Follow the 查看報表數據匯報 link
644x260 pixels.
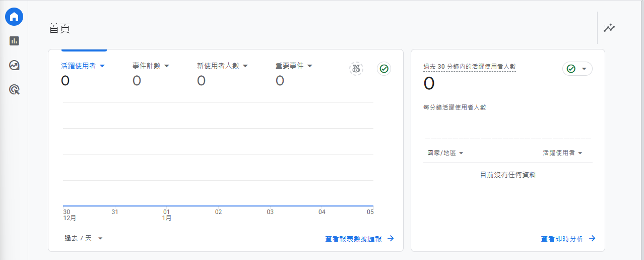(x=359, y=239)
